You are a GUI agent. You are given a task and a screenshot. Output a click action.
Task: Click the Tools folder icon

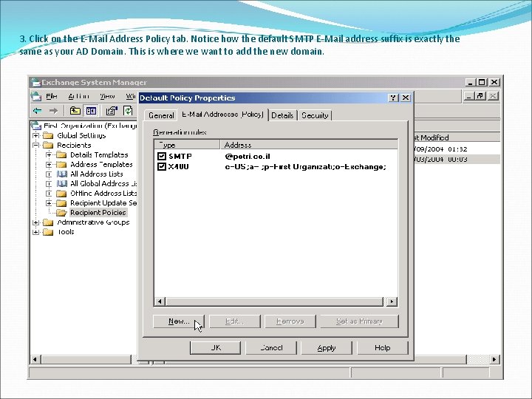[x=48, y=232]
